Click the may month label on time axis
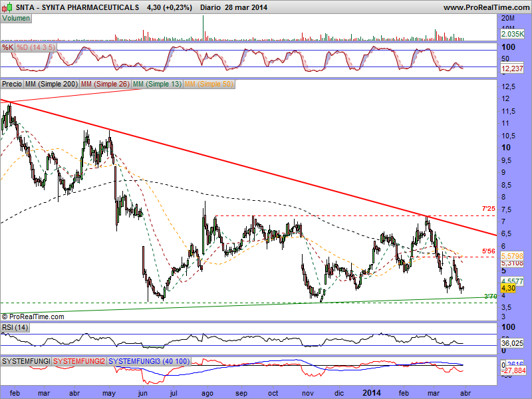The image size is (532, 399). coord(109,394)
